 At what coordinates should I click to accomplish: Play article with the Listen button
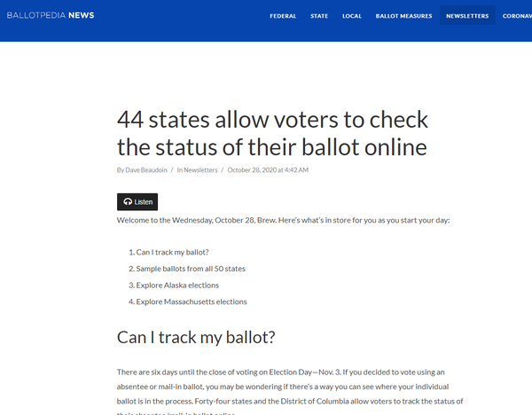pyautogui.click(x=137, y=202)
